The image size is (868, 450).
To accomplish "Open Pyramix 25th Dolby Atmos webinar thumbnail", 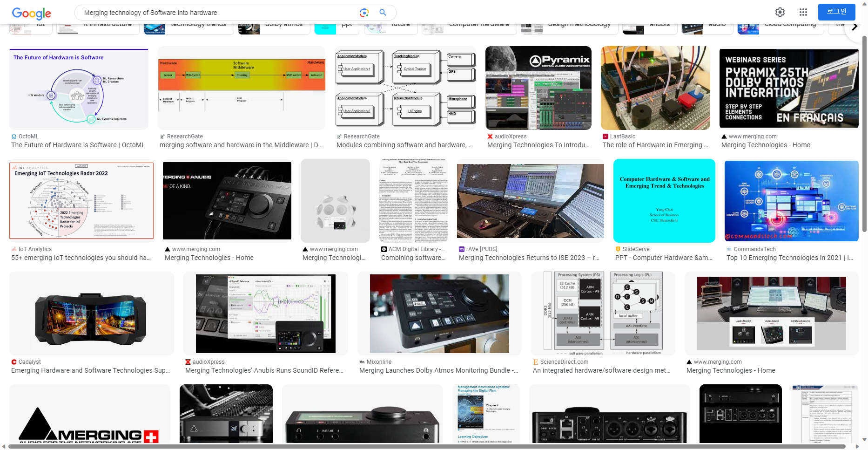I will pos(789,88).
